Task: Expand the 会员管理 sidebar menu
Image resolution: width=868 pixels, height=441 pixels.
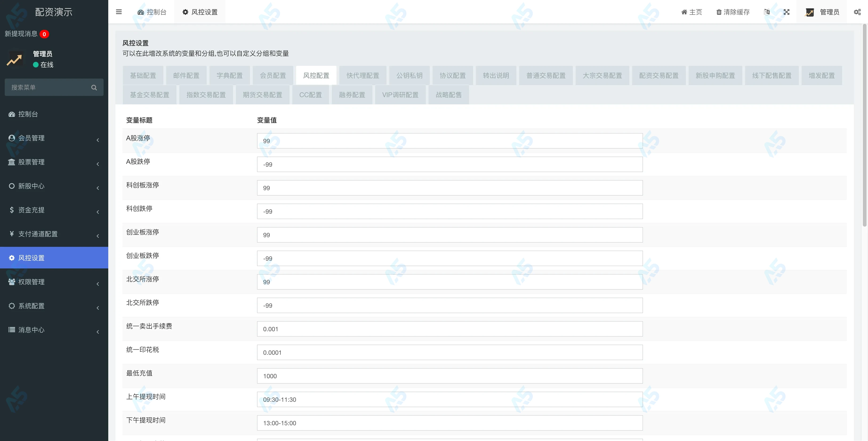Action: 31,138
